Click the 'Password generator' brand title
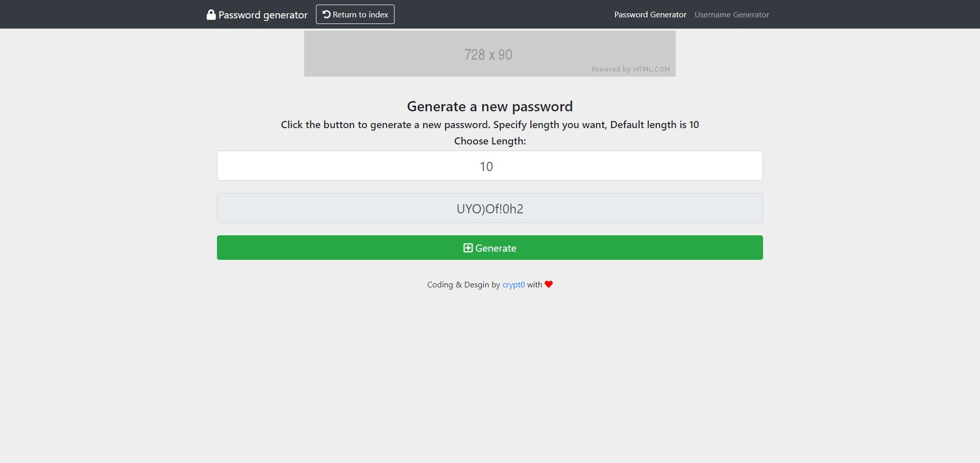This screenshot has width=980, height=463. (263, 15)
